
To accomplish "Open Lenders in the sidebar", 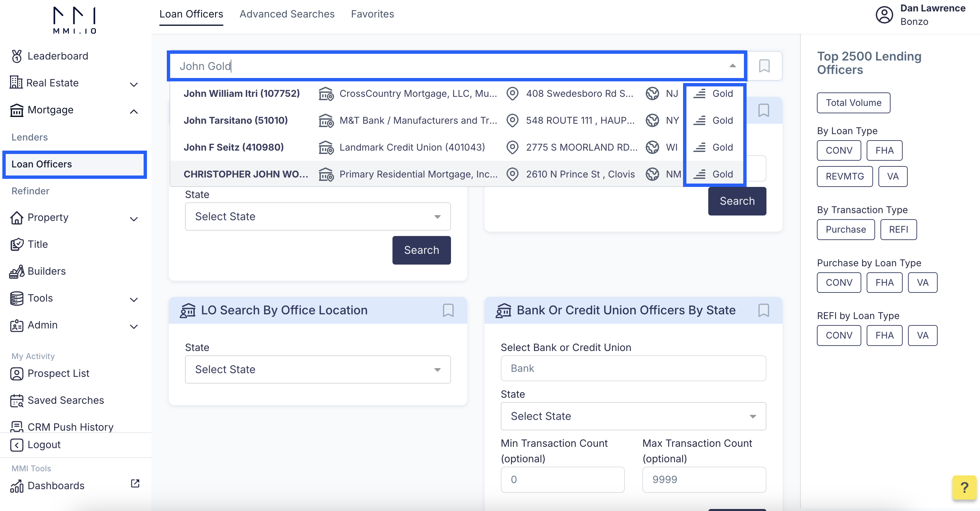I will click(29, 137).
